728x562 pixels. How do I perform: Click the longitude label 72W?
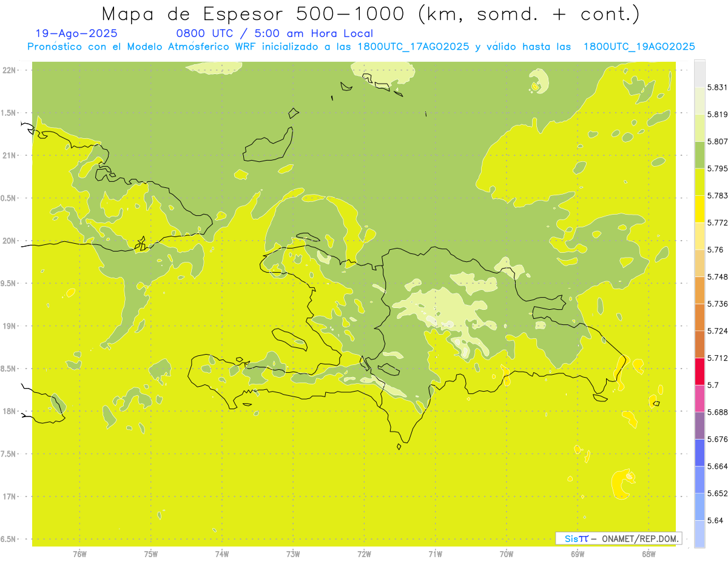tap(364, 554)
